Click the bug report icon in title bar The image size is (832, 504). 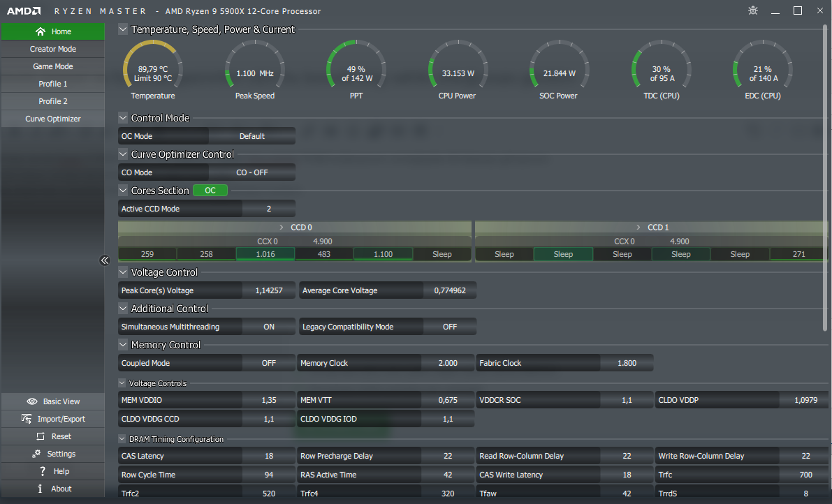coord(753,10)
